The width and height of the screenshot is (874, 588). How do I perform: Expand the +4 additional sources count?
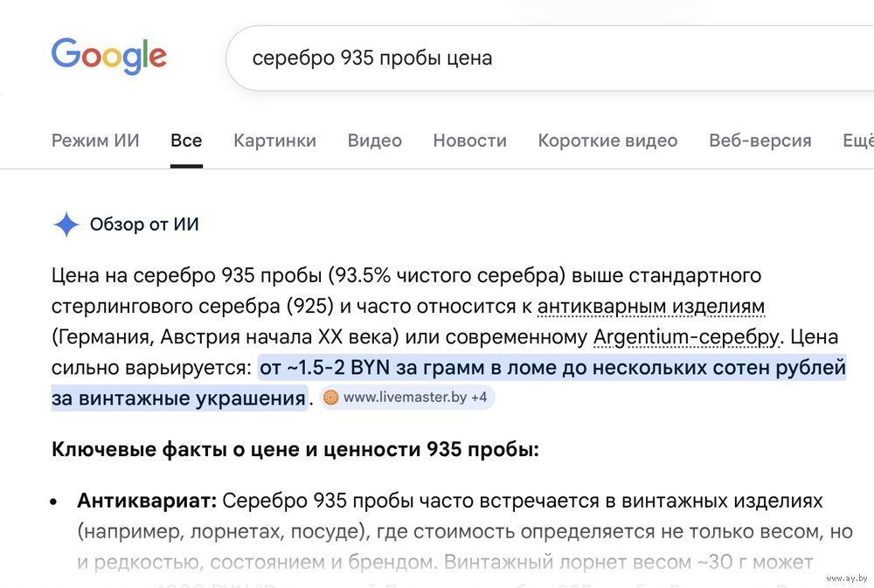(479, 398)
